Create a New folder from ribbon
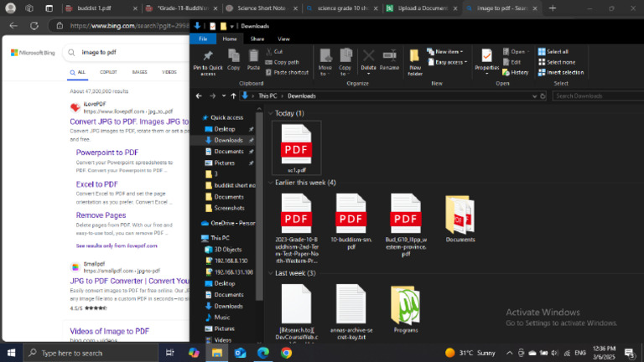Viewport: 644px width, 362px height. point(415,62)
